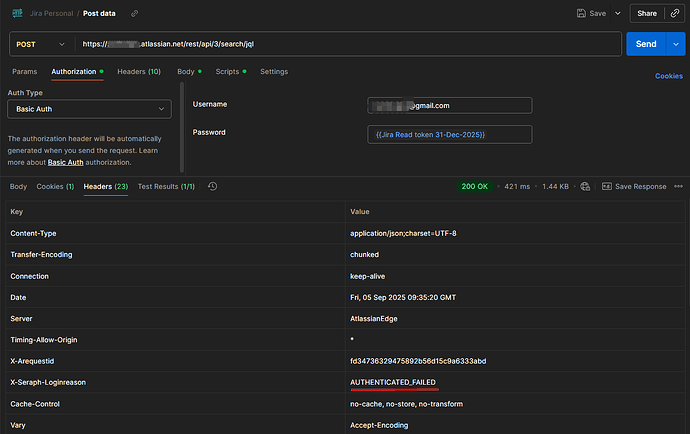The width and height of the screenshot is (690, 434).
Task: Click the Save icon in top bar
Action: tap(583, 13)
